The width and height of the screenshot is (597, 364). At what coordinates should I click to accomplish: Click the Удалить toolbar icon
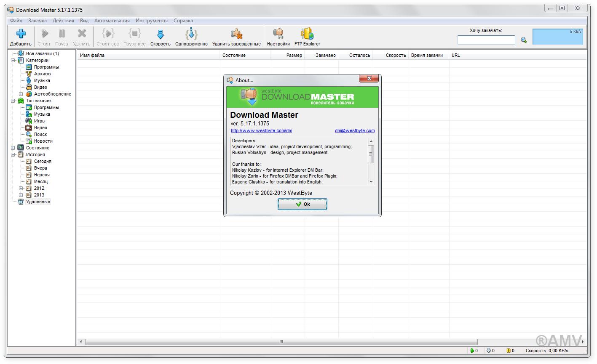[82, 34]
